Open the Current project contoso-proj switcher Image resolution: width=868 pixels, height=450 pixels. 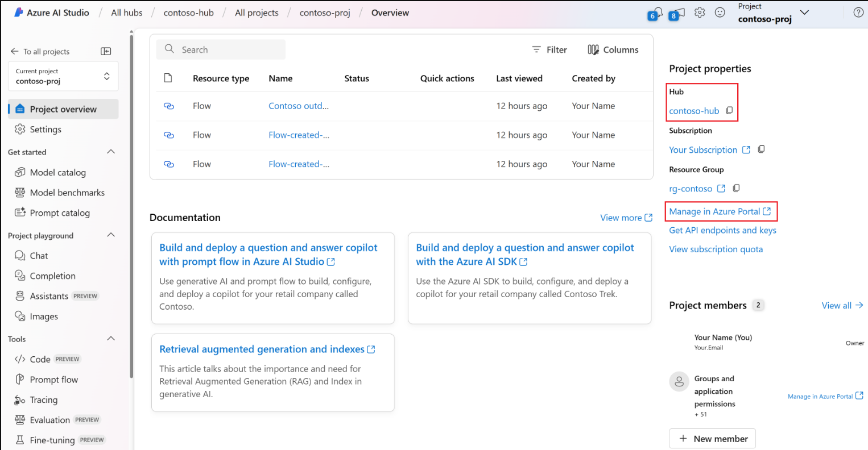[63, 76]
